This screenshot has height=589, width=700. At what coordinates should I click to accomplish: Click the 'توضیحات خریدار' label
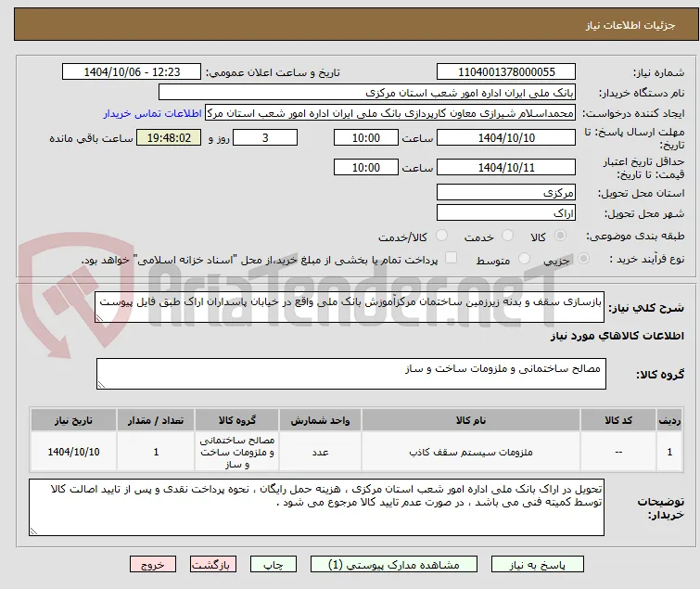[661, 507]
